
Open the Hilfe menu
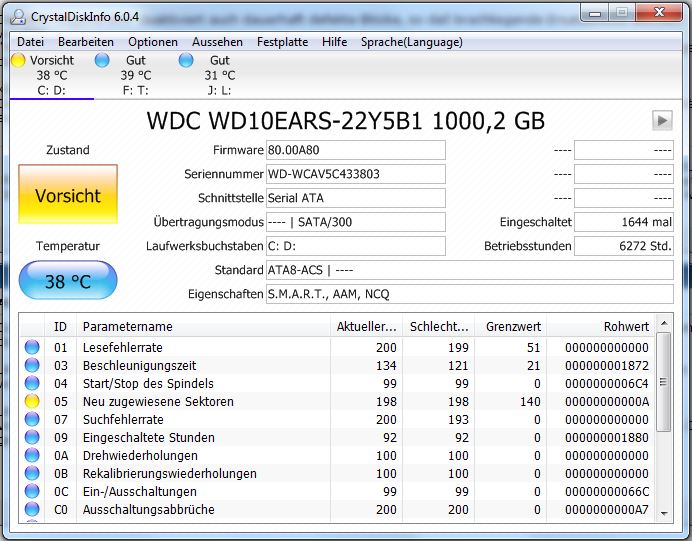[335, 42]
